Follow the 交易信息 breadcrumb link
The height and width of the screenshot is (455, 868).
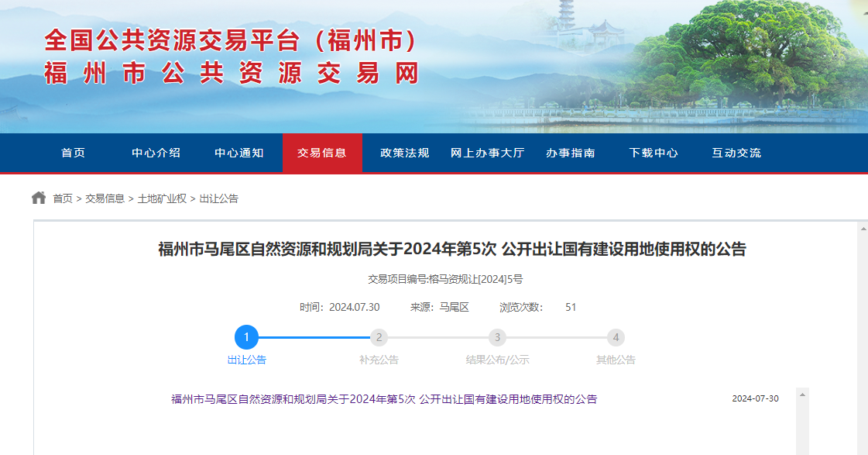click(106, 198)
